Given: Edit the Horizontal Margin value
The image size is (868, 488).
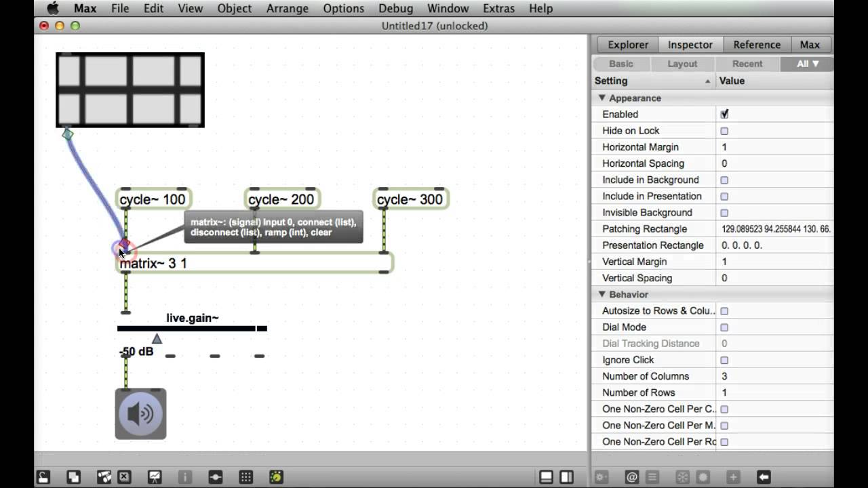Looking at the screenshot, I should point(775,147).
